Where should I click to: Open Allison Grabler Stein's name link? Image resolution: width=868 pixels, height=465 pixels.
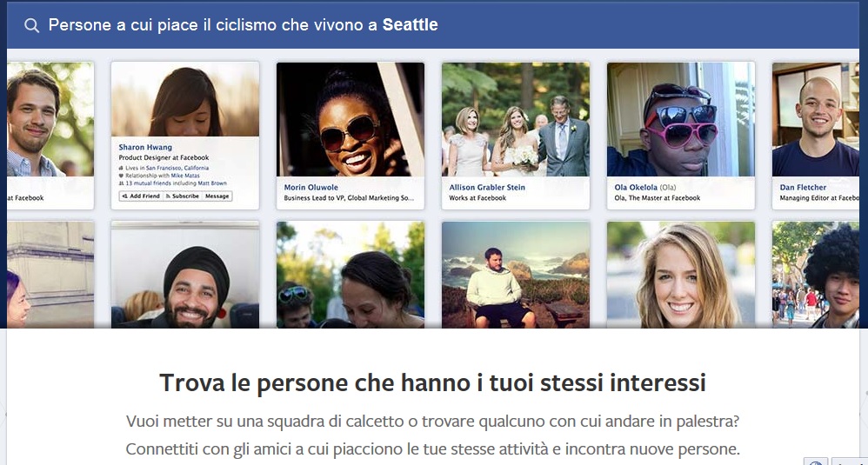(x=487, y=188)
